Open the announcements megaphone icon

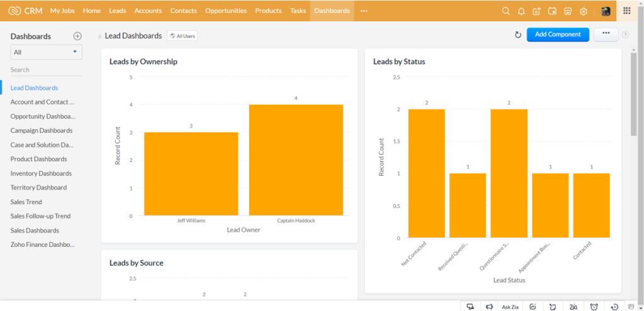pos(489,306)
